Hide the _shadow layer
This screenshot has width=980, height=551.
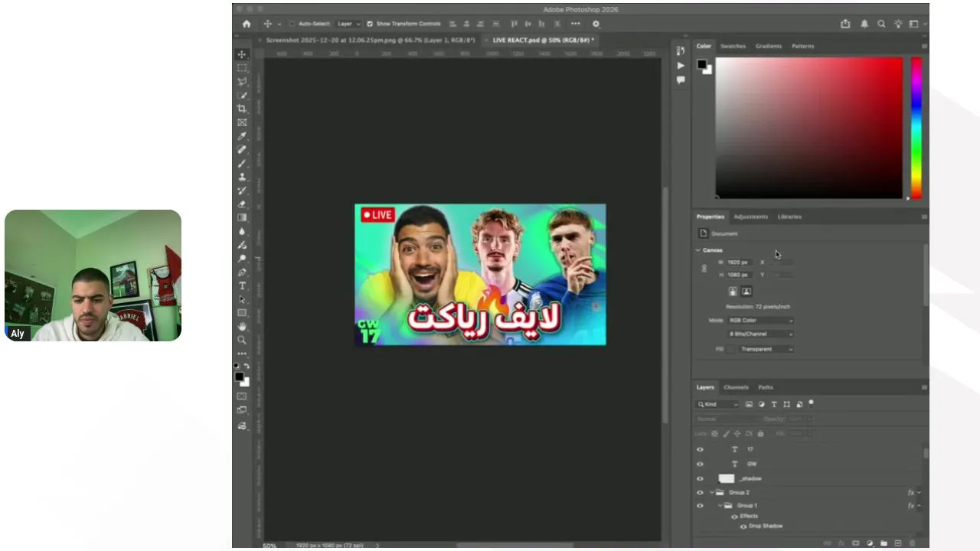700,478
